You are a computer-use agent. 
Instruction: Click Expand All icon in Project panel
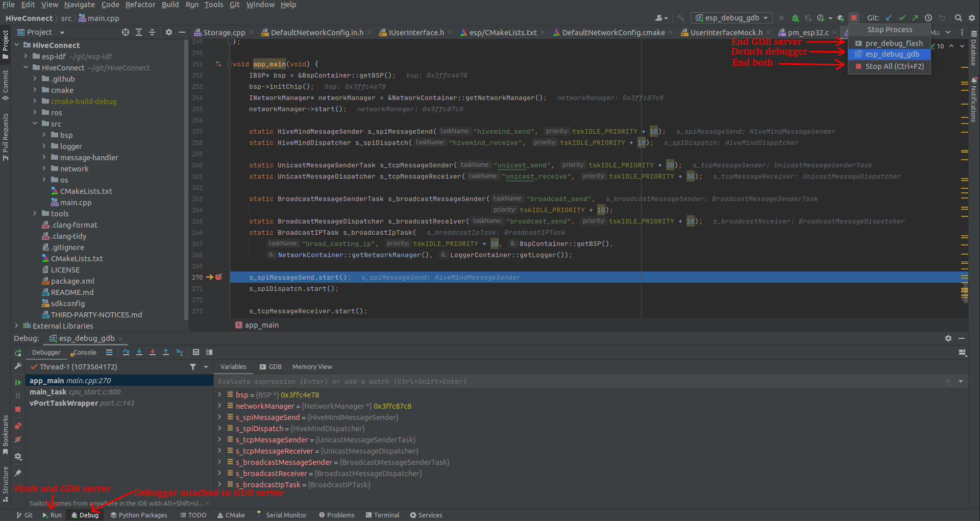tap(139, 32)
